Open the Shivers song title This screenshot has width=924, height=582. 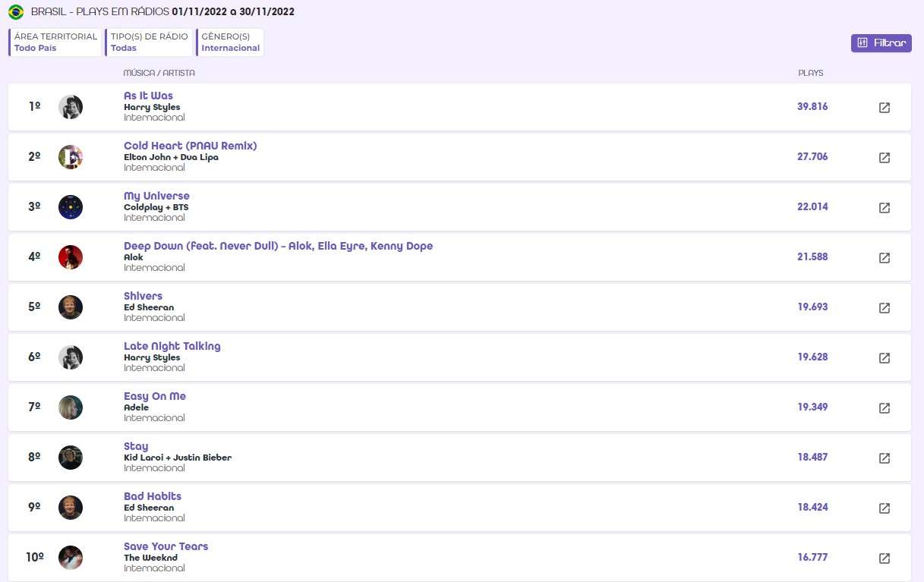coord(143,296)
